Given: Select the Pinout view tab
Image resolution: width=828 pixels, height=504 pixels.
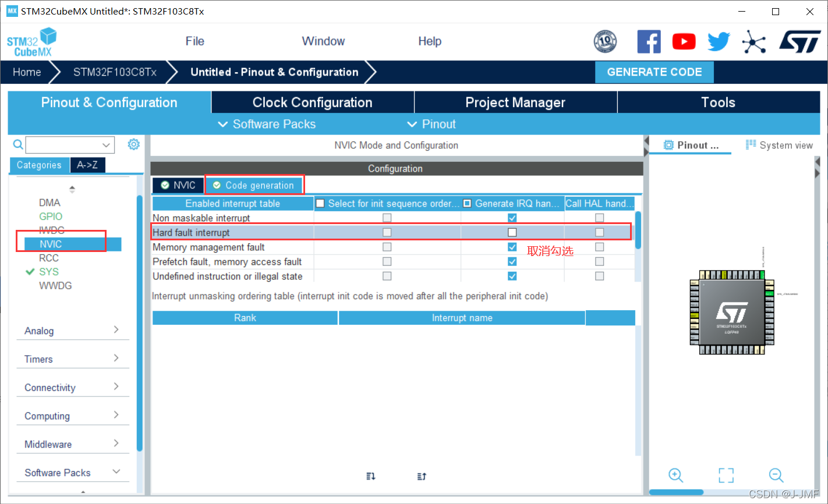Looking at the screenshot, I should [x=692, y=145].
